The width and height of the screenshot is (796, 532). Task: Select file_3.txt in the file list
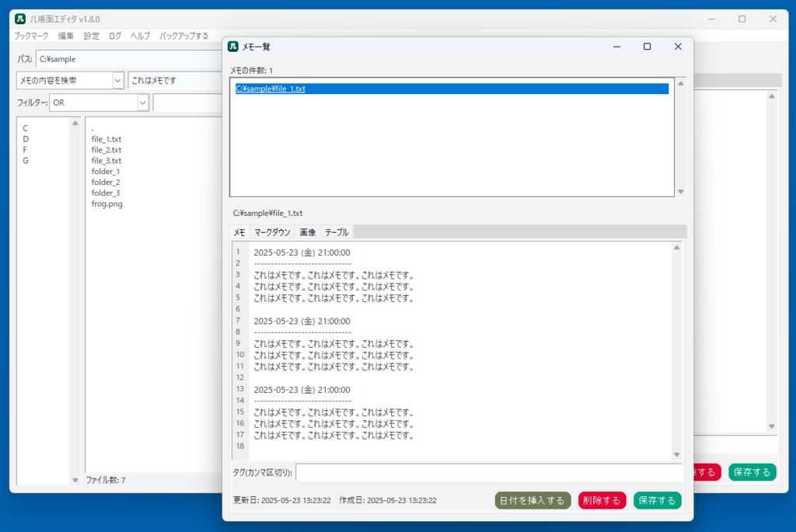coord(106,160)
